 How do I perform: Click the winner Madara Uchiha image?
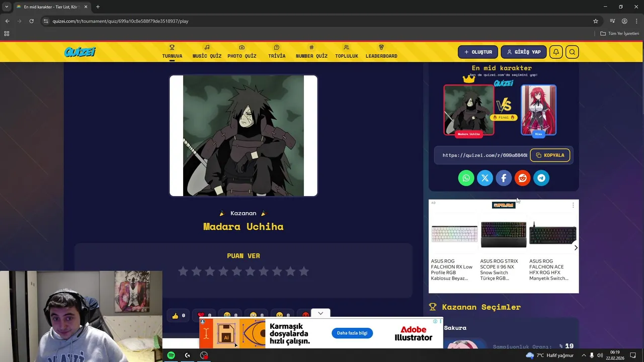(x=244, y=136)
